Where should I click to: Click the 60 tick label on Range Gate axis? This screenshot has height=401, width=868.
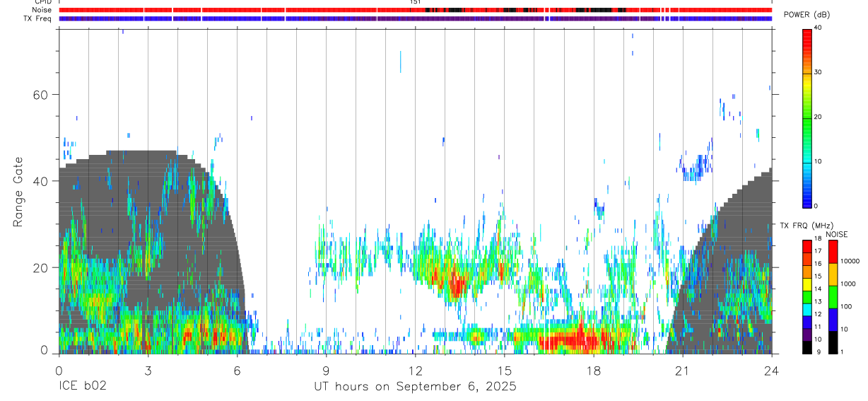point(42,95)
